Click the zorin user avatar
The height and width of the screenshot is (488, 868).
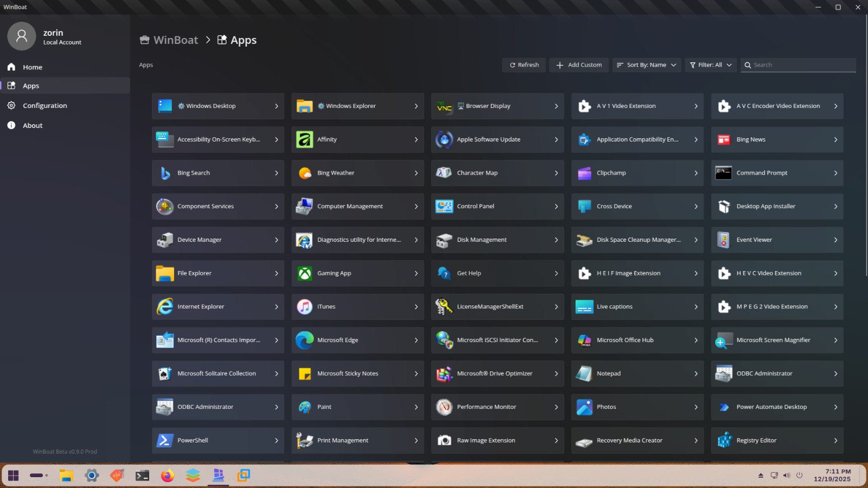22,36
